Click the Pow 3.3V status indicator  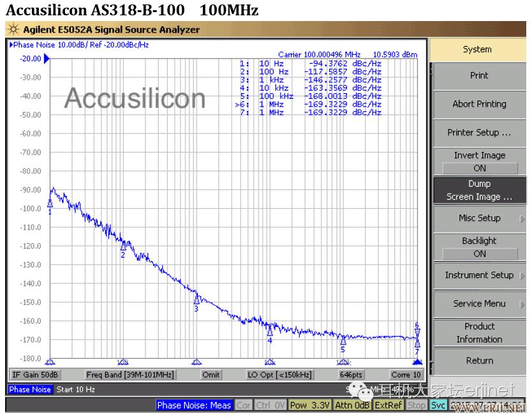(310, 405)
